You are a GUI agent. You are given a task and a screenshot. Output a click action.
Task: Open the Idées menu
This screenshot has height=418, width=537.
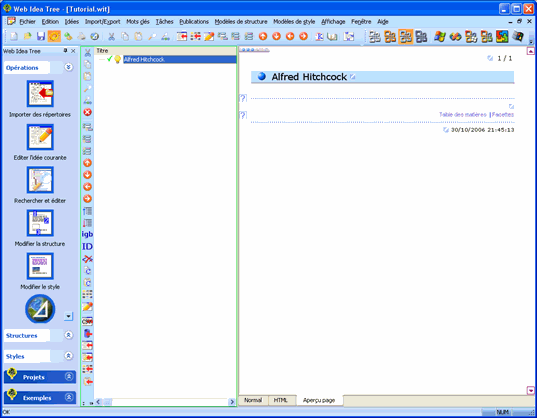72,22
